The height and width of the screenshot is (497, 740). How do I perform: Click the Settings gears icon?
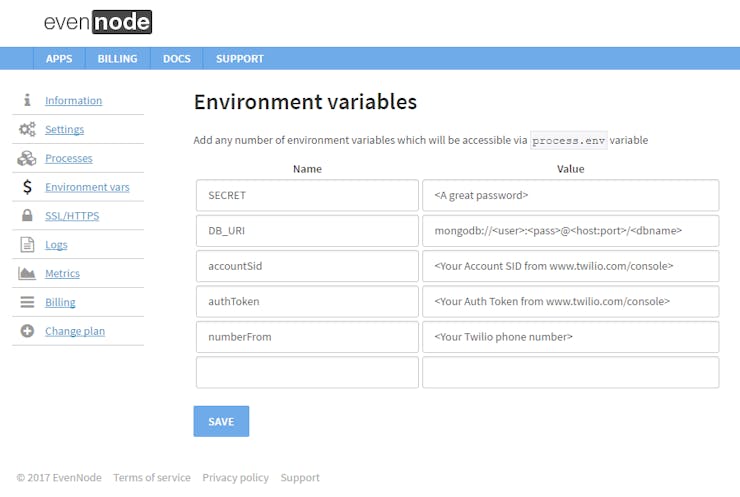27,129
